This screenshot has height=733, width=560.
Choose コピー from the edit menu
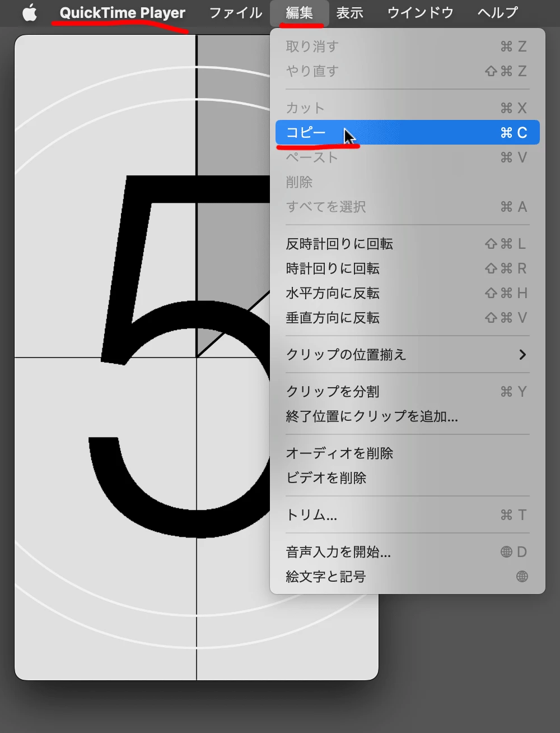pos(408,133)
